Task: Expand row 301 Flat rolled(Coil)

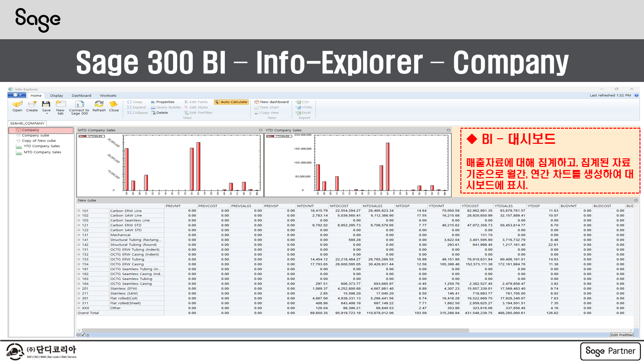Action: point(78,298)
